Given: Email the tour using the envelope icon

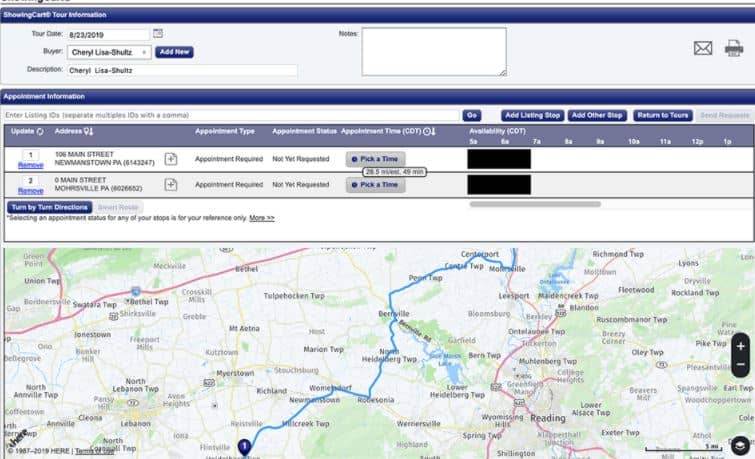Looking at the screenshot, I should 703,48.
